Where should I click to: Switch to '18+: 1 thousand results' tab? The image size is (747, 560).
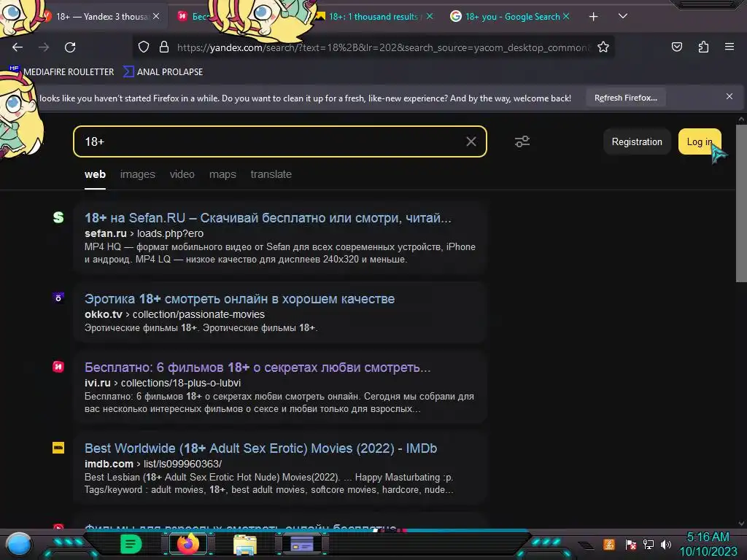(373, 17)
